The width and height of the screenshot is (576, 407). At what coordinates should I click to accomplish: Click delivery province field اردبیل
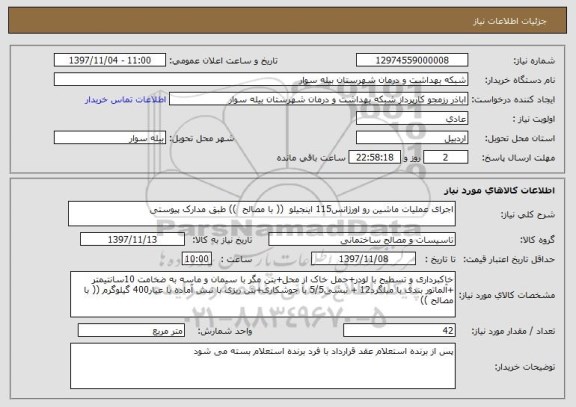click(412, 138)
